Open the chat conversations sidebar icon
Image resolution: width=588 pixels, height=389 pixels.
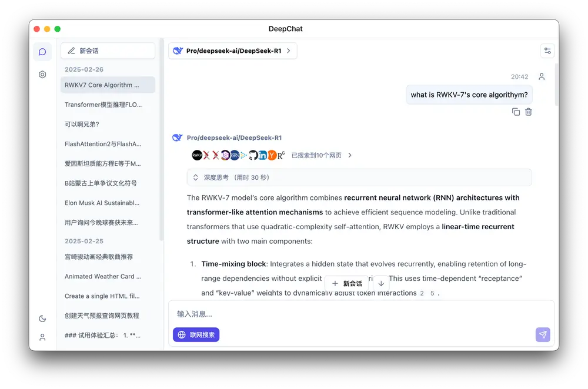42,52
